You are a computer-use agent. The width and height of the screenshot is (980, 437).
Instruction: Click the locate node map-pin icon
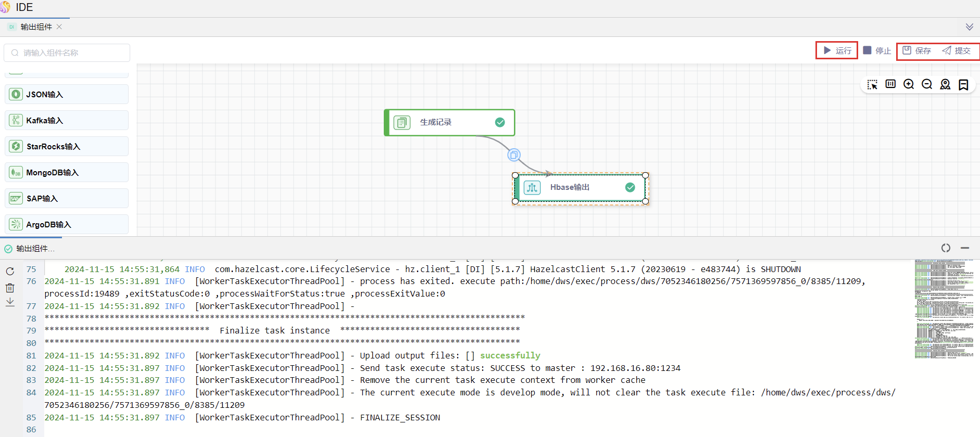(945, 84)
